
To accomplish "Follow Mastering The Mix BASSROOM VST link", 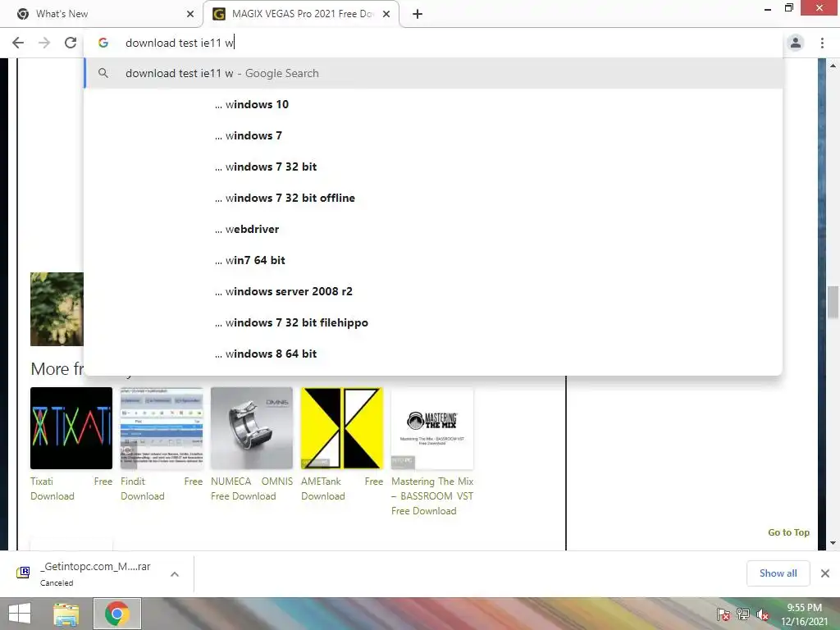I will (432, 496).
